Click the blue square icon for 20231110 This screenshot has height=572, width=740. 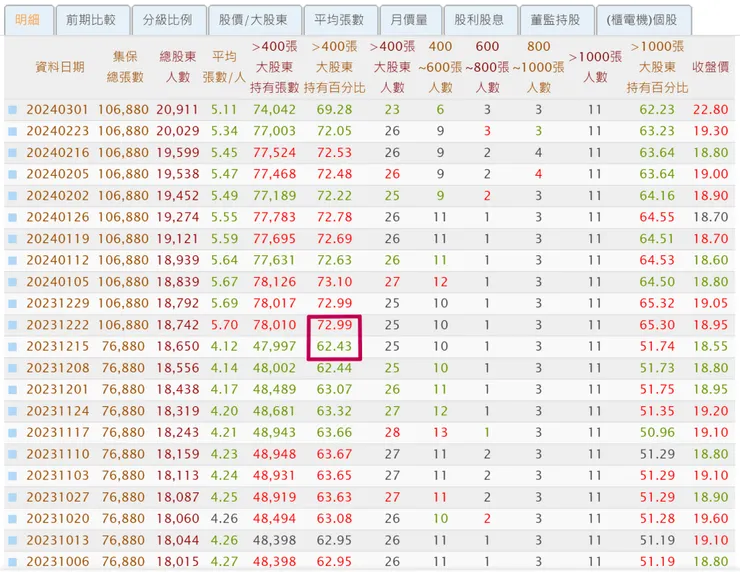(x=13, y=454)
